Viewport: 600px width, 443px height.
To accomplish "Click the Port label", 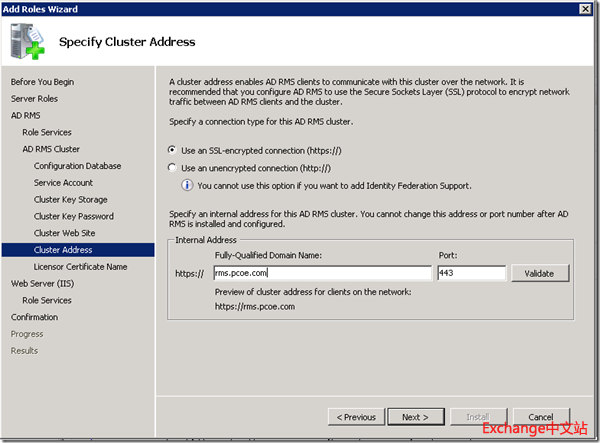I will pos(448,256).
